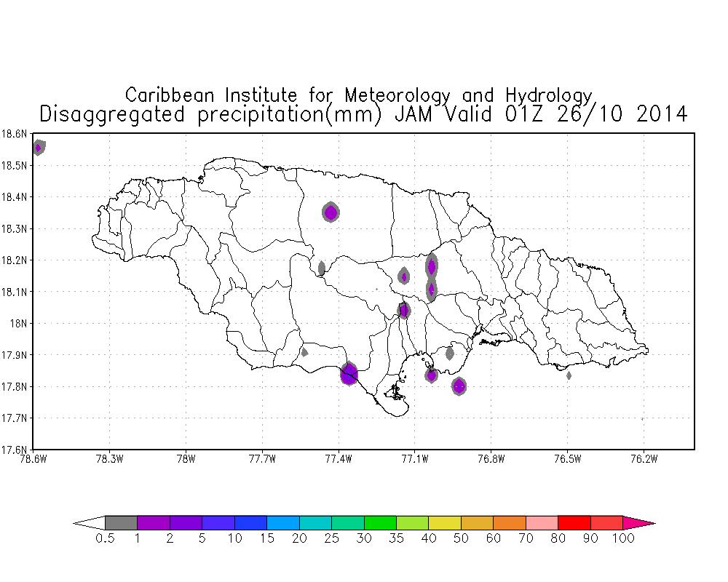This screenshot has height=582, width=728.
Task: Click the 78W longitude axis label
Action: click(186, 458)
